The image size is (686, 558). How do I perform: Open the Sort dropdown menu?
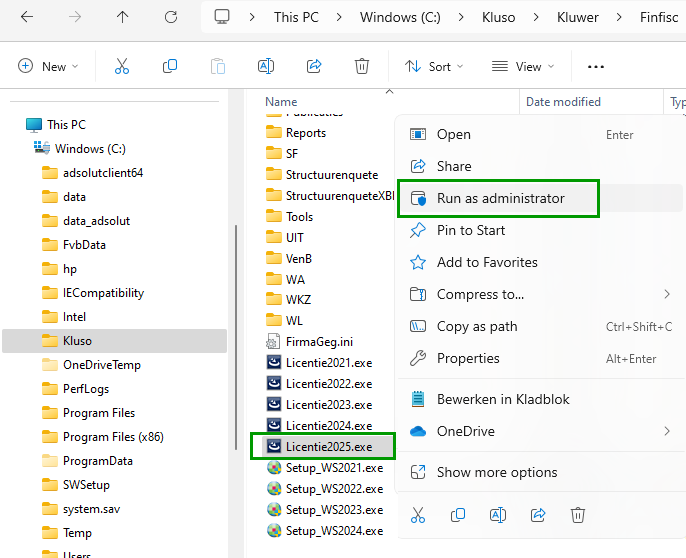434,66
